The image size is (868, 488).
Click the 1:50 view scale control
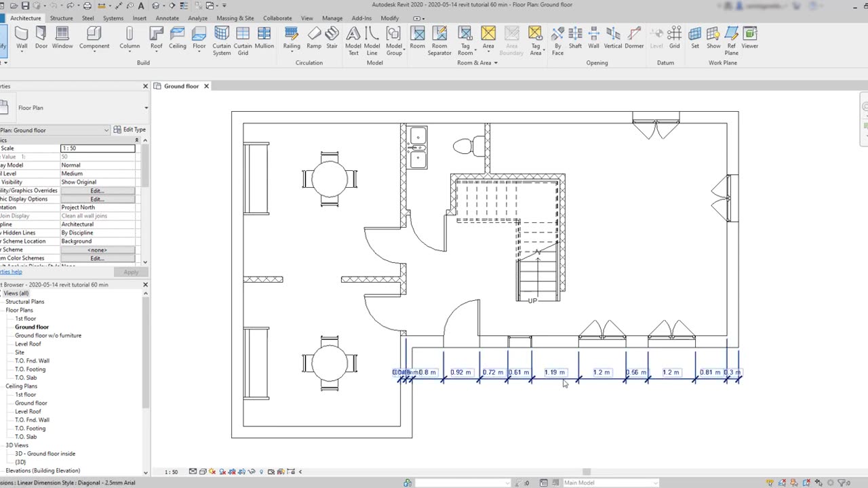(x=172, y=472)
